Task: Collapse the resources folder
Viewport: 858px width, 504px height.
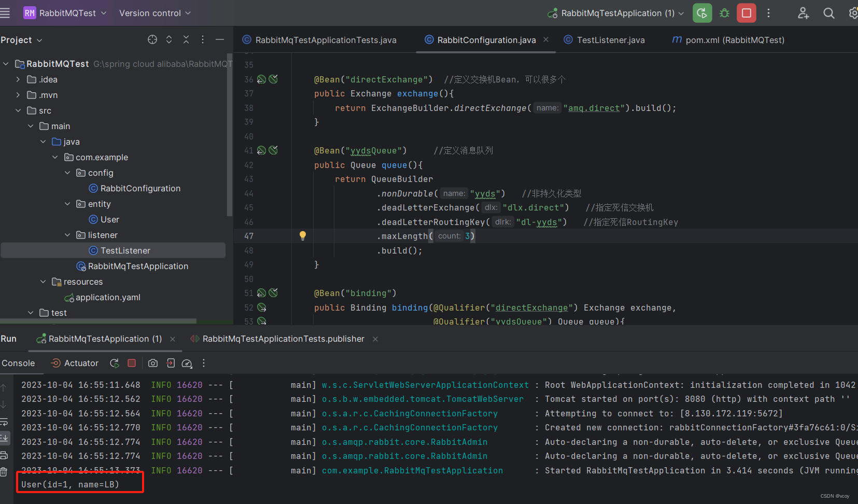Action: (43, 282)
